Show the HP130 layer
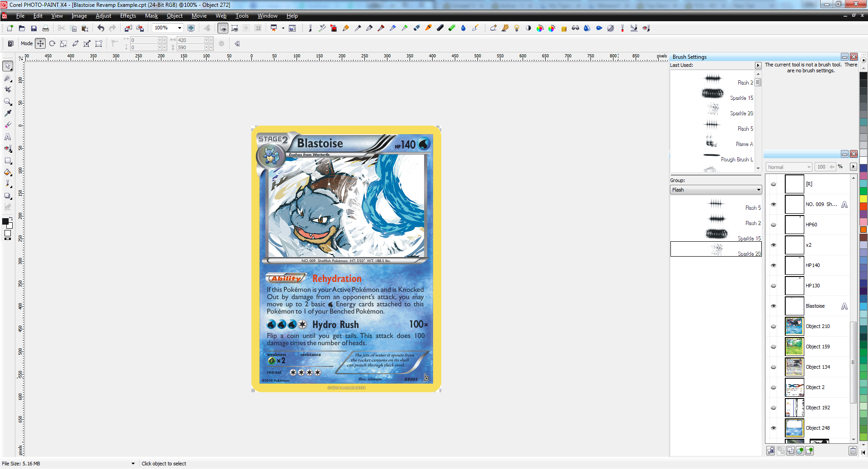 pos(774,286)
